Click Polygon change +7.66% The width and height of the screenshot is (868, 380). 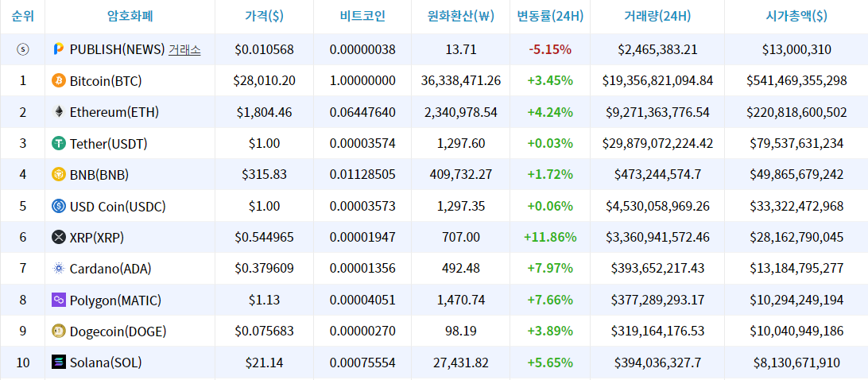550,301
